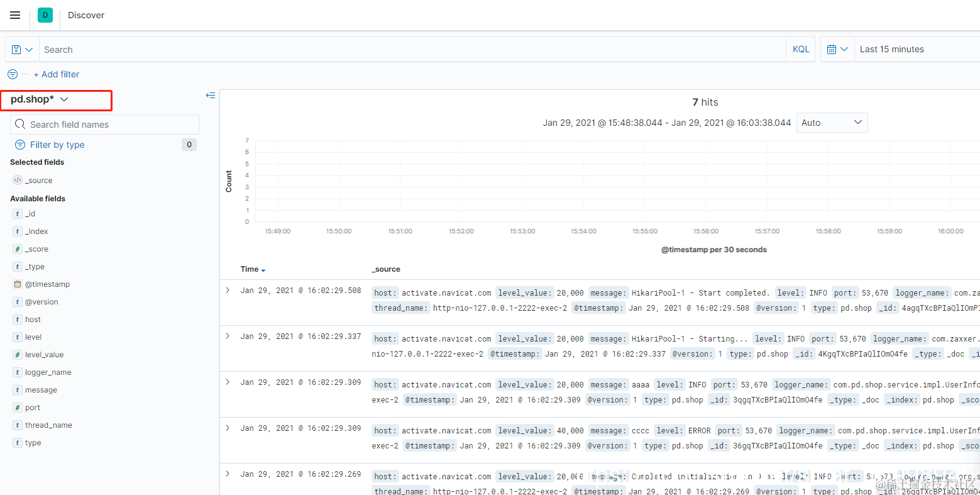
Task: Click the magnifier in field search
Action: (20, 125)
